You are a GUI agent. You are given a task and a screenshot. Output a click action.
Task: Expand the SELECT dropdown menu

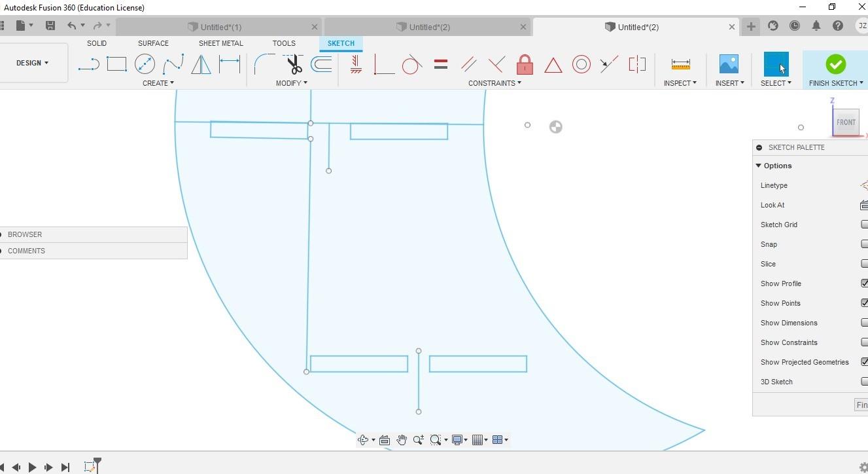click(776, 83)
